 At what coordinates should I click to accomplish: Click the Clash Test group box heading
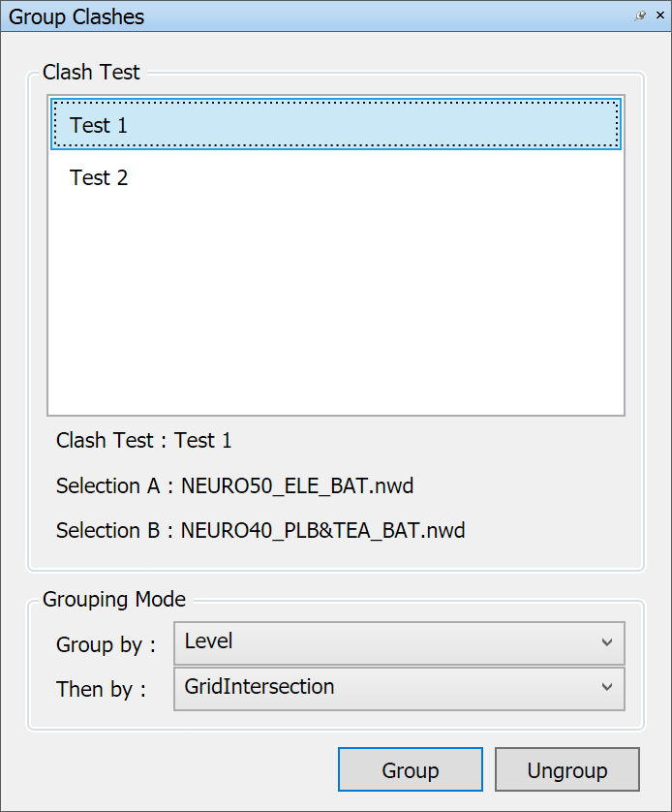[91, 73]
